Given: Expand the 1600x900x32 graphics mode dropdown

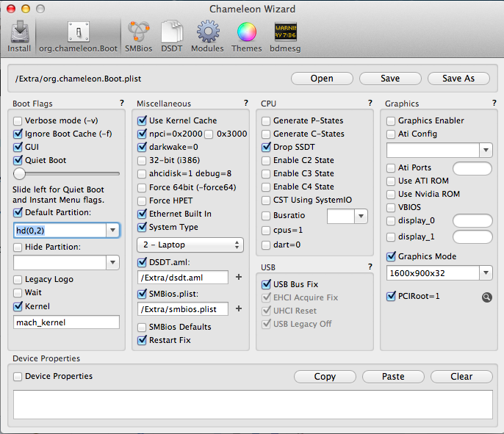Looking at the screenshot, I should (x=439, y=273).
